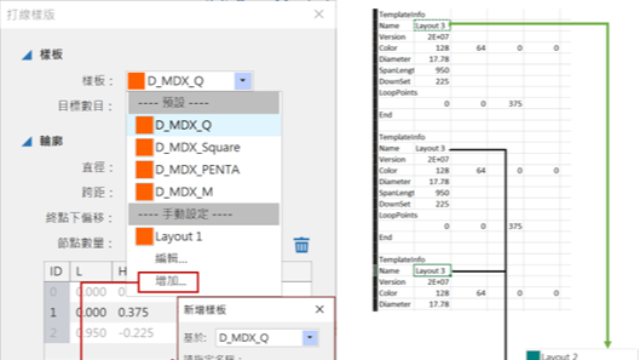
Task: Click the ID column header
Action: 56,271
